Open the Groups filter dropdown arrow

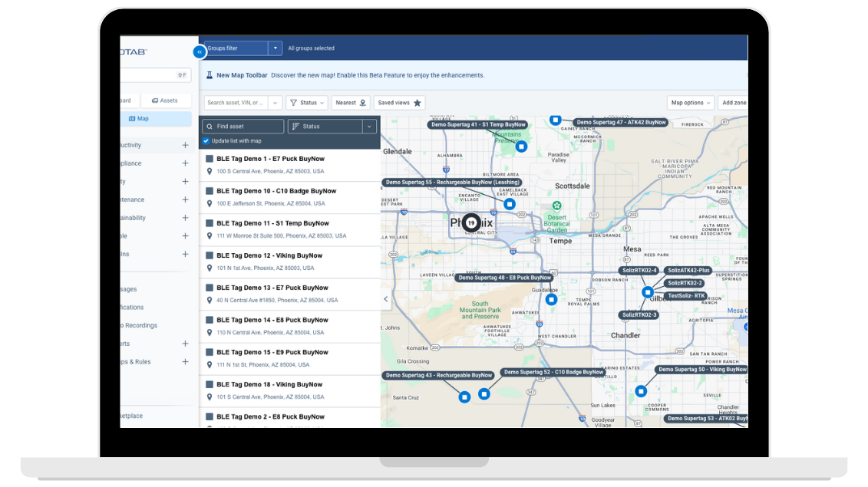275,48
